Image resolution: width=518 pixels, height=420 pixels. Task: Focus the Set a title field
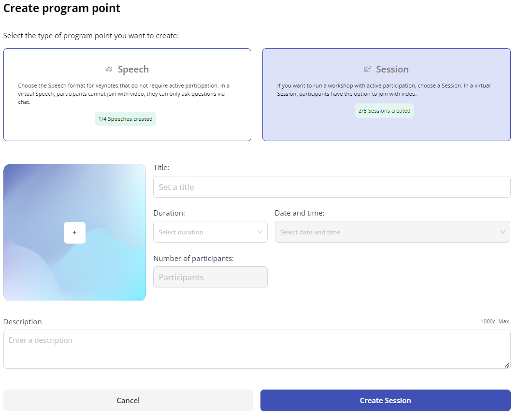point(332,187)
